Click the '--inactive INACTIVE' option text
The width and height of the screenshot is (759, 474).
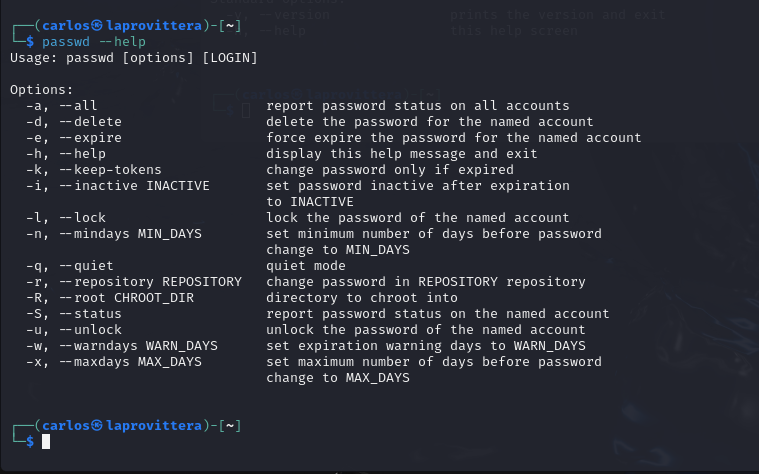[x=135, y=186]
